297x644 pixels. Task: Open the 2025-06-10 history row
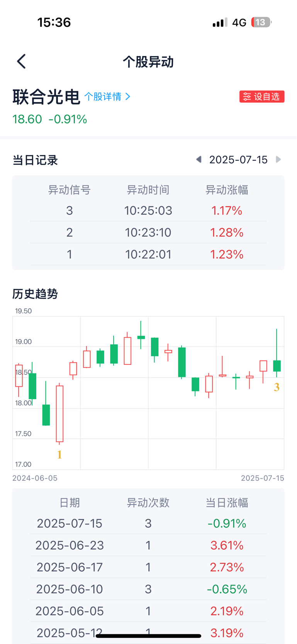[148, 589]
